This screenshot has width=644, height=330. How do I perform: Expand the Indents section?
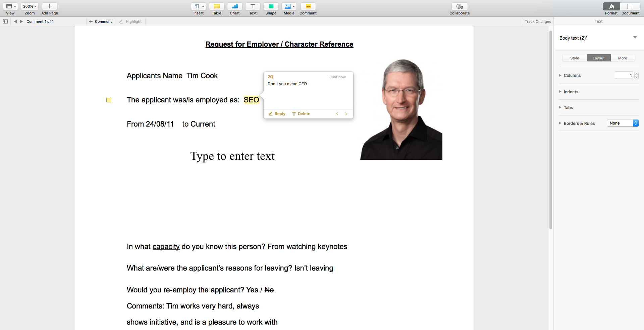tap(560, 92)
